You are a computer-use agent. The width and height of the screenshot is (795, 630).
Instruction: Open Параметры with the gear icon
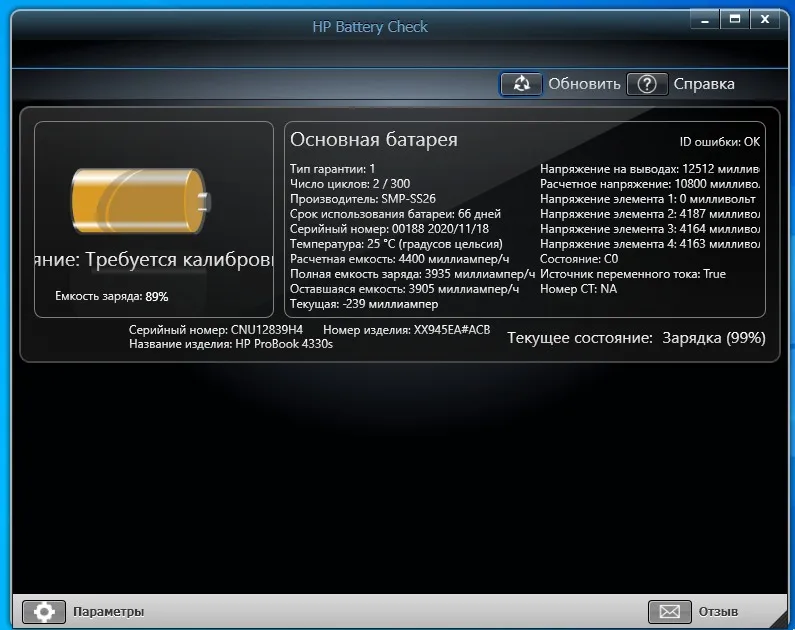(44, 612)
